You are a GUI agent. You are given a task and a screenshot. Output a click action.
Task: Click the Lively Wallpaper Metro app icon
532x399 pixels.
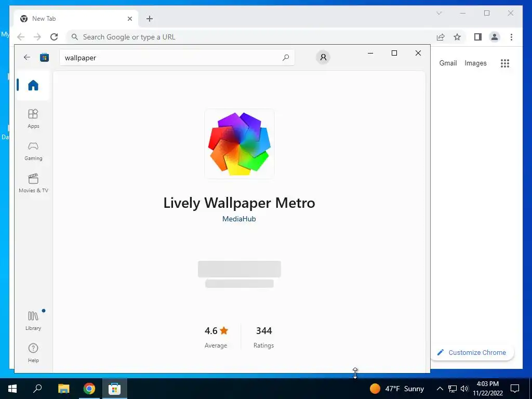point(239,144)
